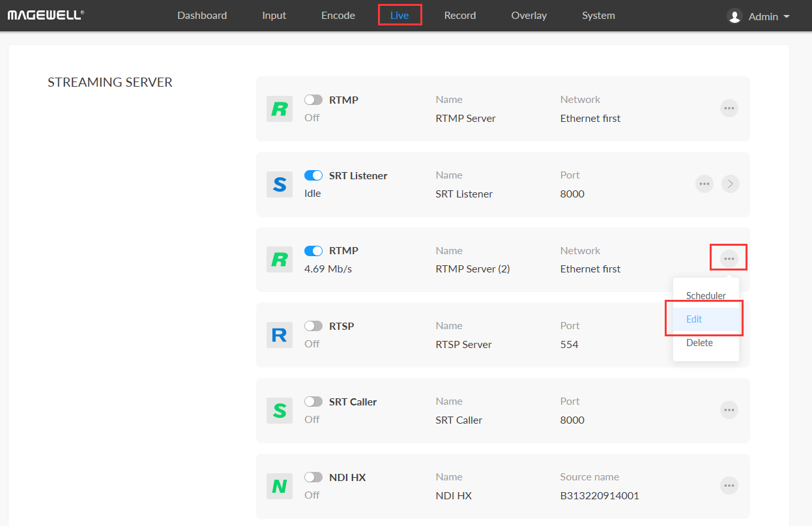812x526 pixels.
Task: Click the SRT Listener port '8000'
Action: [572, 194]
